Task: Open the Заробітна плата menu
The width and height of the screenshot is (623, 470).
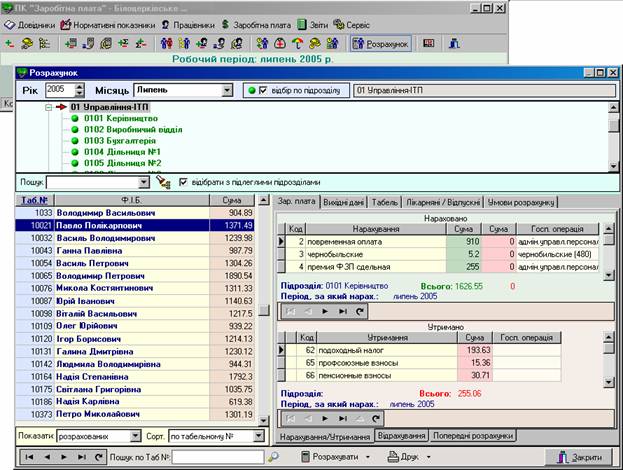Action: tap(256, 25)
